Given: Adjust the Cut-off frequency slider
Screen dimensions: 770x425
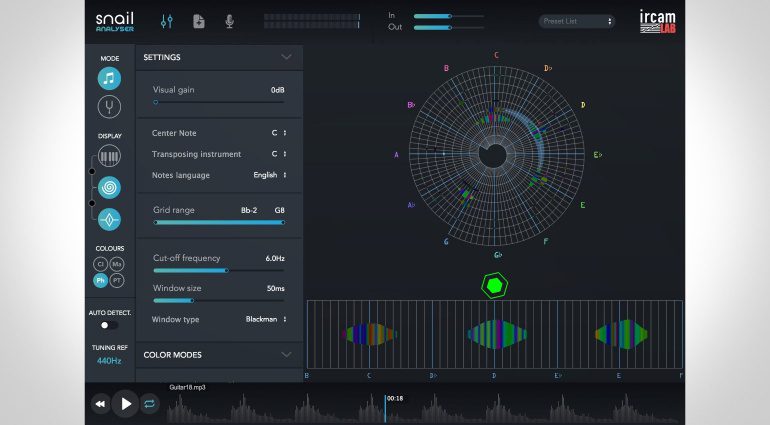Looking at the screenshot, I should [x=227, y=270].
